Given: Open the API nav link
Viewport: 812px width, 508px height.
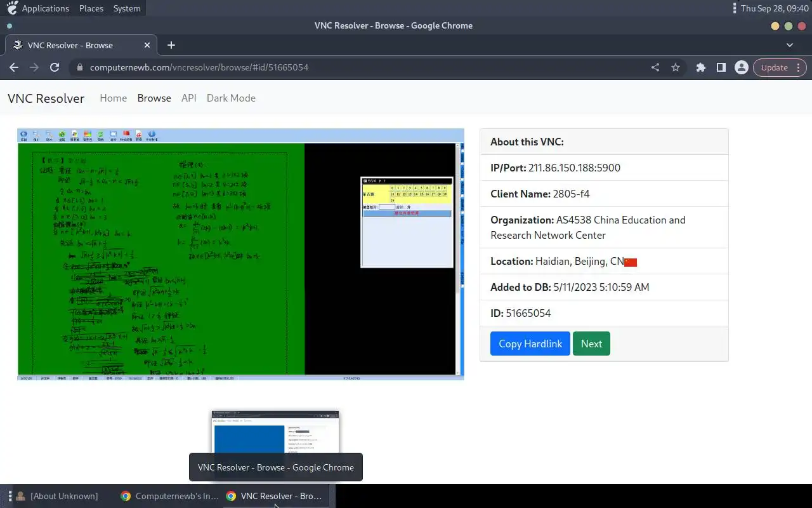Looking at the screenshot, I should (x=189, y=98).
